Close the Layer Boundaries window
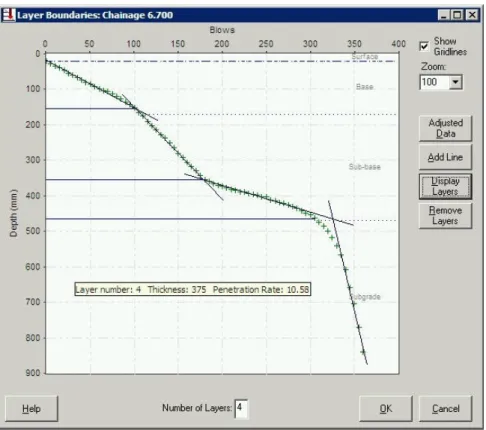 pos(472,15)
